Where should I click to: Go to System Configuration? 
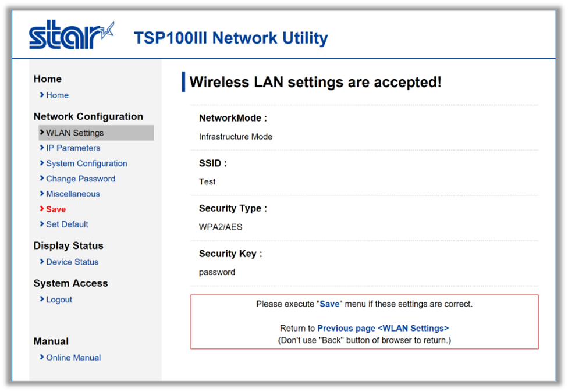pos(86,163)
